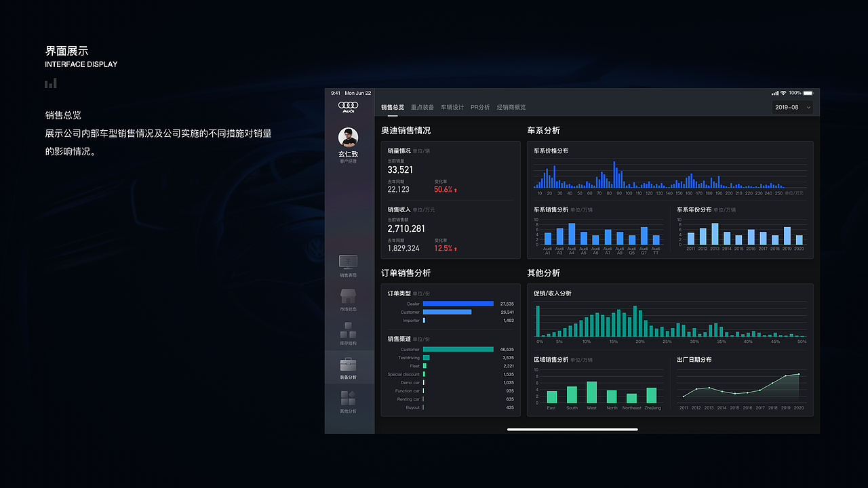Click last year's revenue value 1,829,324
The width and height of the screenshot is (868, 488).
point(403,249)
